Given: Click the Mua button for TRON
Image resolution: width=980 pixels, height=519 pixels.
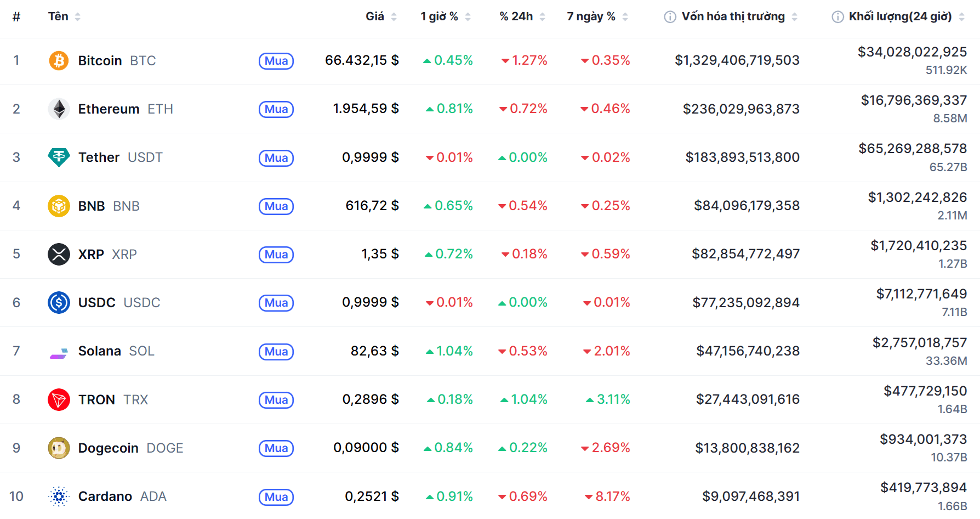Looking at the screenshot, I should 276,400.
